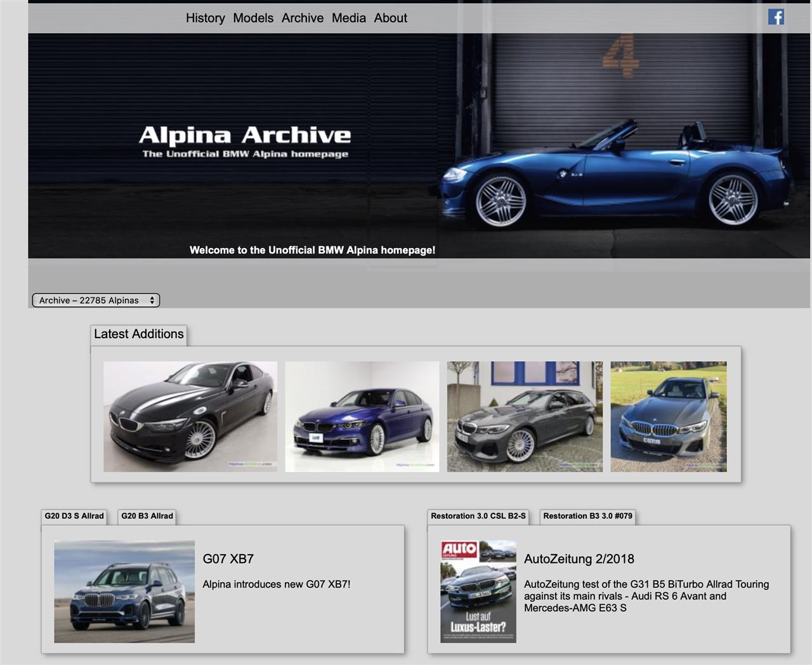Select the Latest Additions tab
The height and width of the screenshot is (665, 812).
point(139,334)
